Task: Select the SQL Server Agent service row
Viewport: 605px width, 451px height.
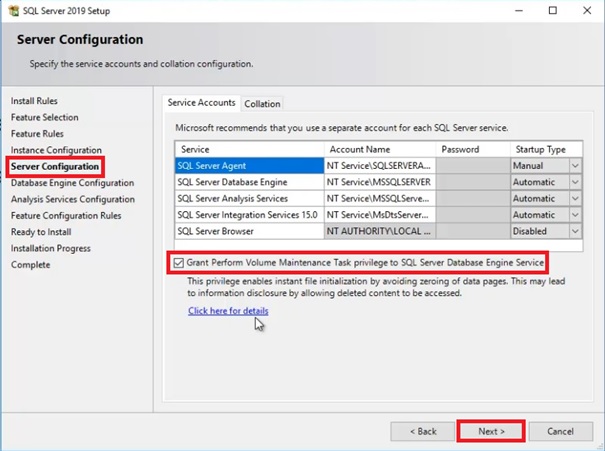Action: coord(249,166)
